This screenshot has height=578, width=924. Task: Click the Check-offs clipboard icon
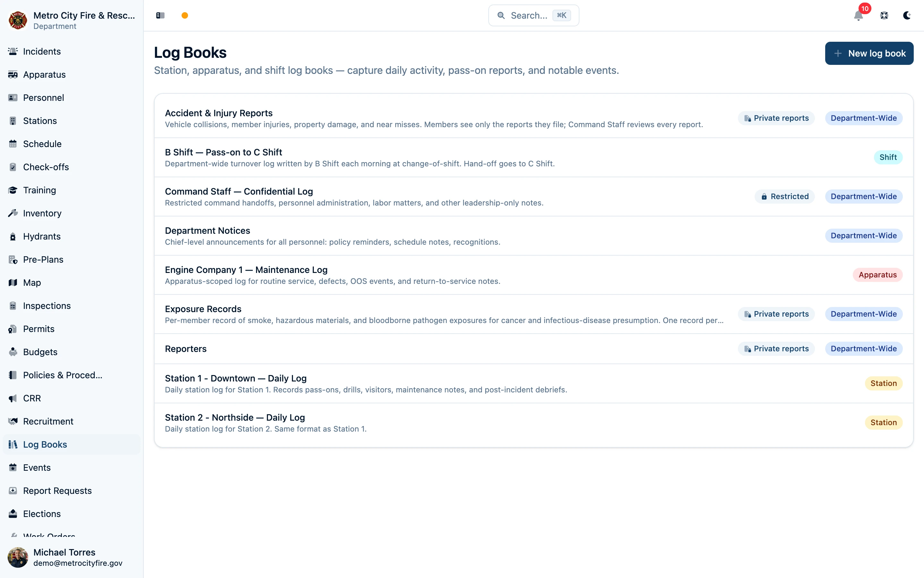click(13, 167)
